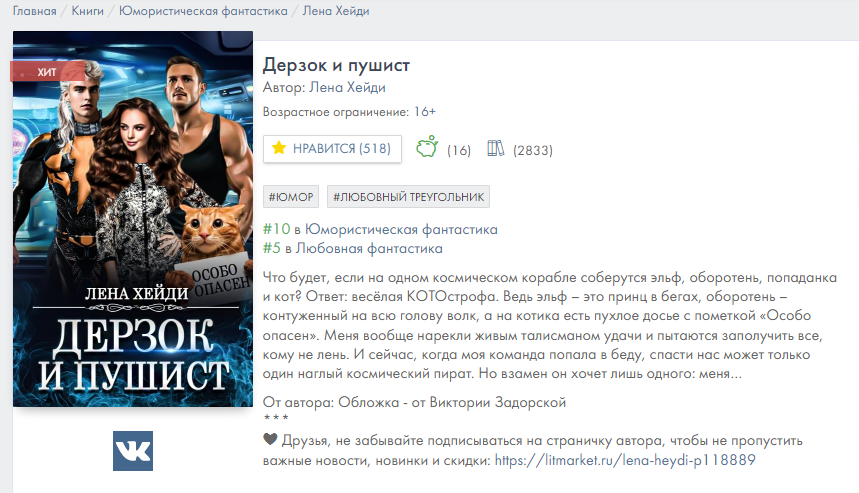The image size is (859, 493).
Task: Click the VK share icon
Action: (x=133, y=451)
